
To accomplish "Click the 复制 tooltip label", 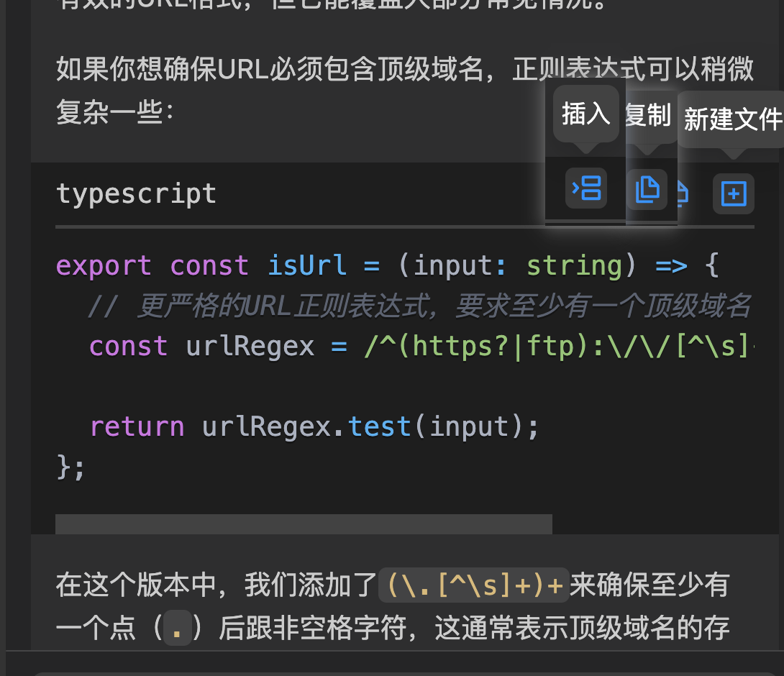I will (649, 116).
